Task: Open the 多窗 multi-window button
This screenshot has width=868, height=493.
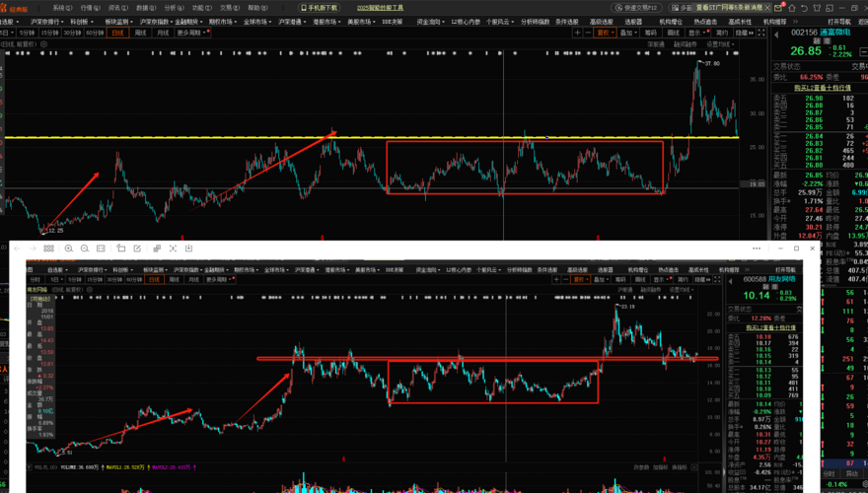Action: tap(682, 8)
